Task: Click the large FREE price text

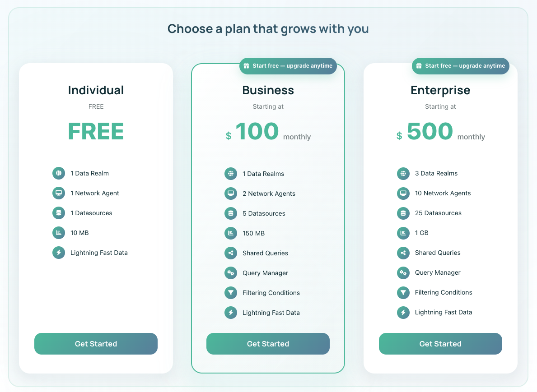Action: 96,131
